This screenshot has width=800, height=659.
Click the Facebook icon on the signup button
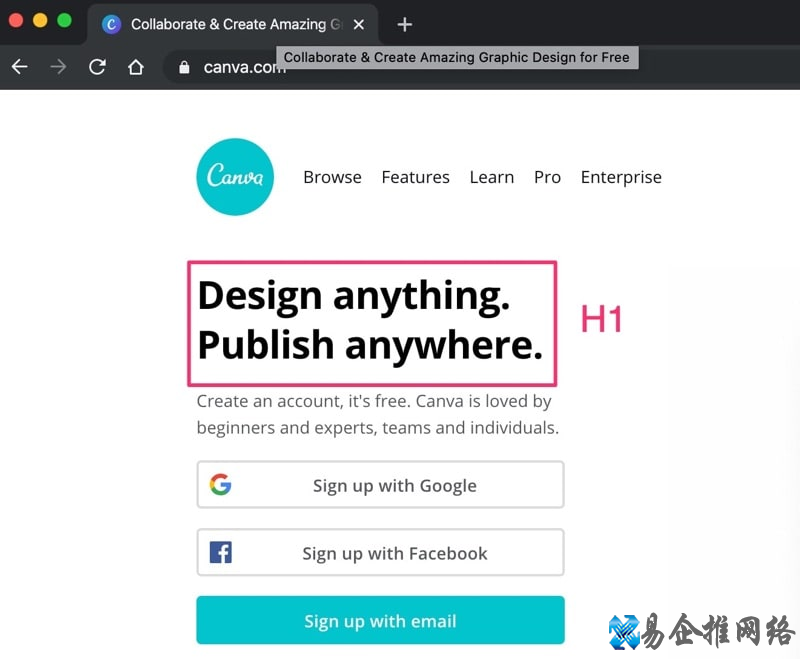221,552
